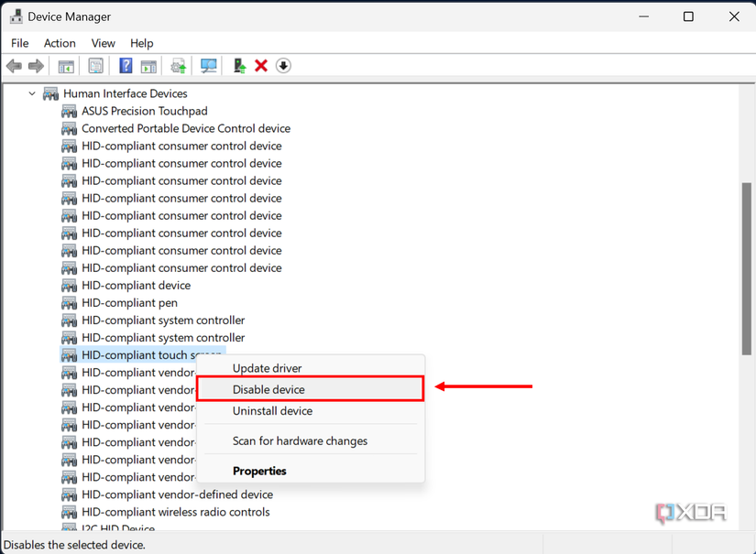Open the Properties toolbar icon
The width and height of the screenshot is (756, 554).
96,66
